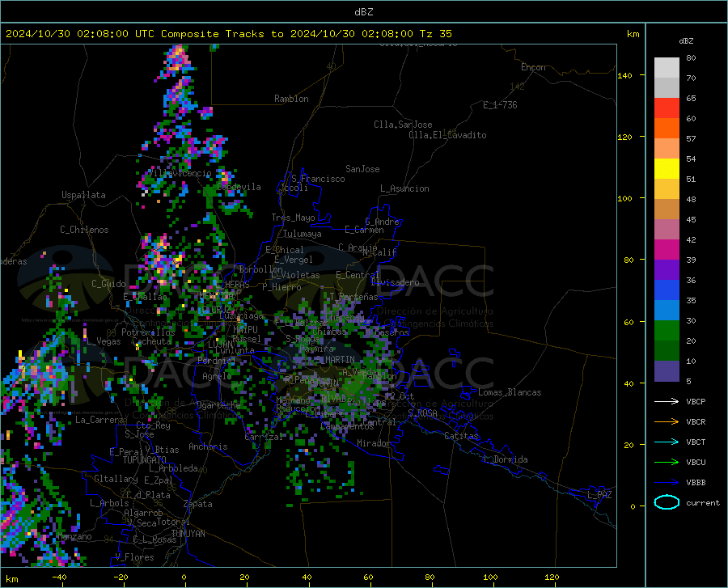Select the yellow 51 dBZ color swatch
Image resolution: width=728 pixels, height=588 pixels.
(x=667, y=169)
